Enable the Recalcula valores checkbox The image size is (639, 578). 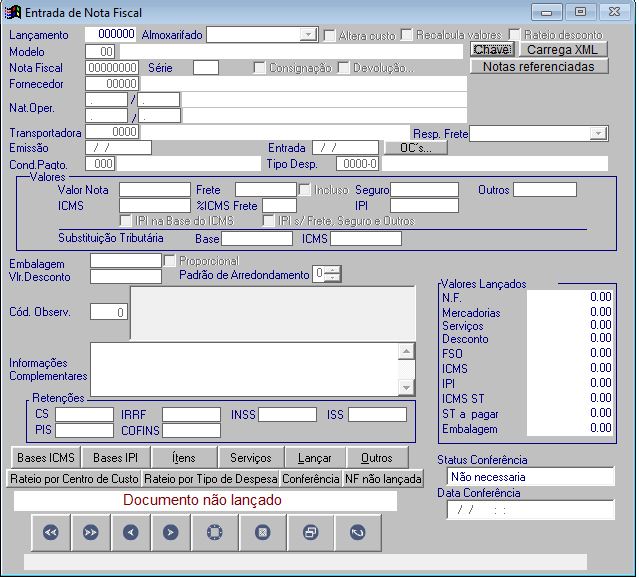pos(406,35)
